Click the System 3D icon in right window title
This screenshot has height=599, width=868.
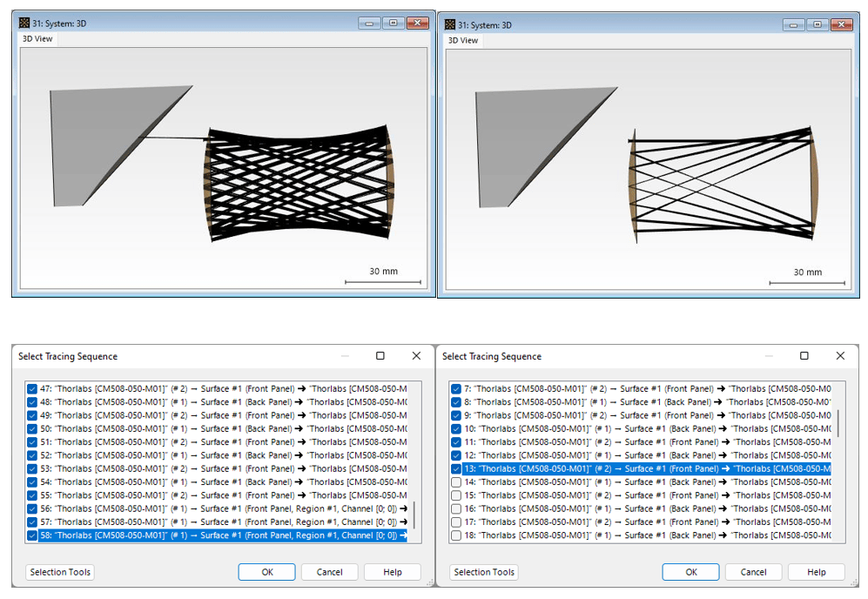pos(449,24)
